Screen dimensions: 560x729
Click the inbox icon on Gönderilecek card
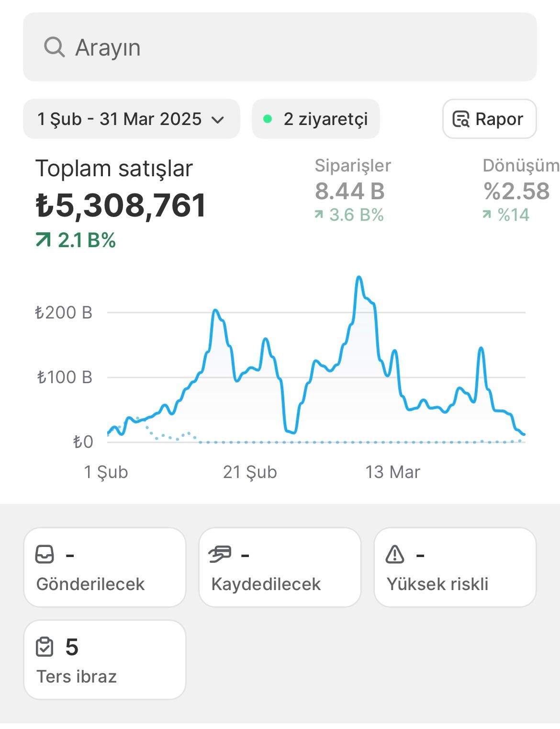(45, 555)
